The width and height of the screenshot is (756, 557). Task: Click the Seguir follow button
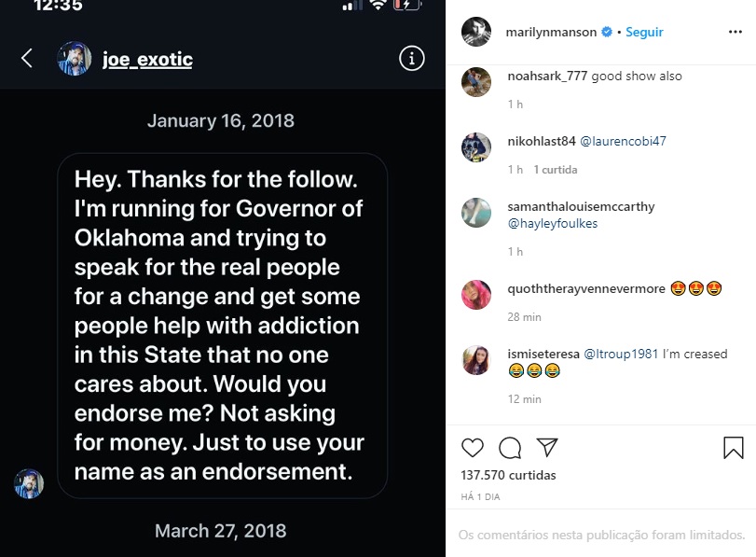point(644,32)
